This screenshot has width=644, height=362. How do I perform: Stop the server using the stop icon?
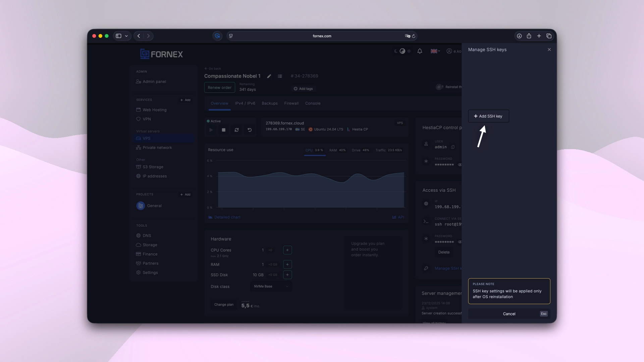(224, 130)
